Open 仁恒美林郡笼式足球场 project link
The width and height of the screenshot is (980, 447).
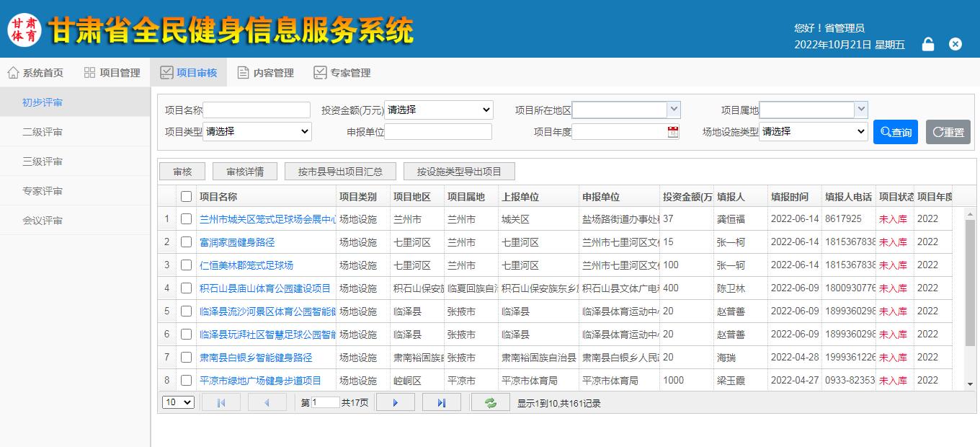pos(246,265)
